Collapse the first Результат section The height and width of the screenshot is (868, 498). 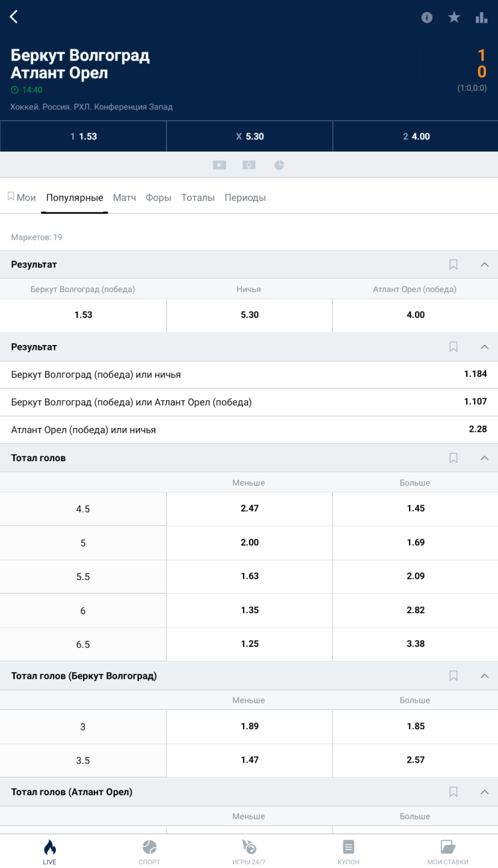484,265
